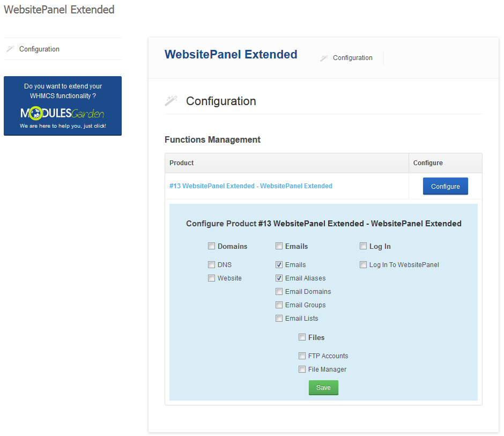This screenshot has height=436, width=504.
Task: Open the ModulesGarden promo banner
Action: tap(63, 106)
